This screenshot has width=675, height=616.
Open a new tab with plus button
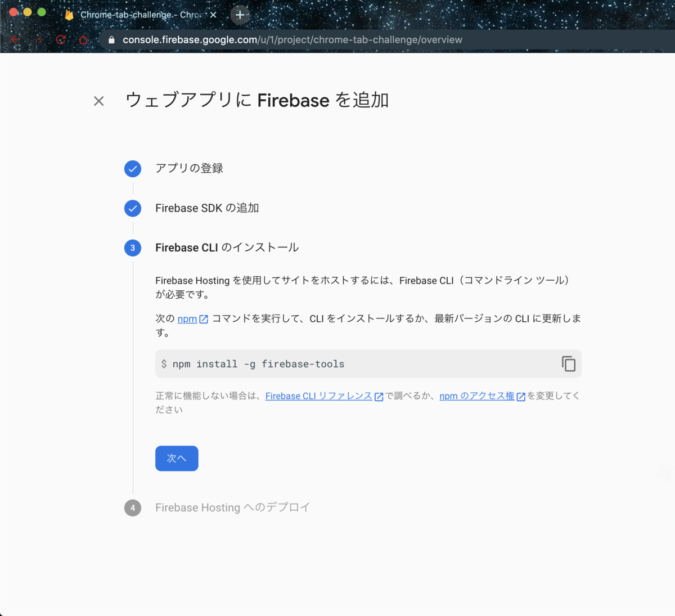click(x=240, y=15)
